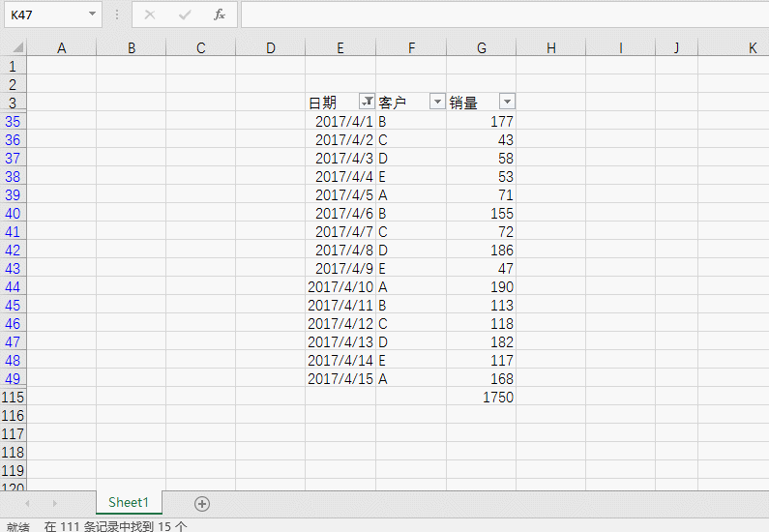Click the 就绪 ready indicator in status bar
769x532 pixels.
(x=18, y=527)
